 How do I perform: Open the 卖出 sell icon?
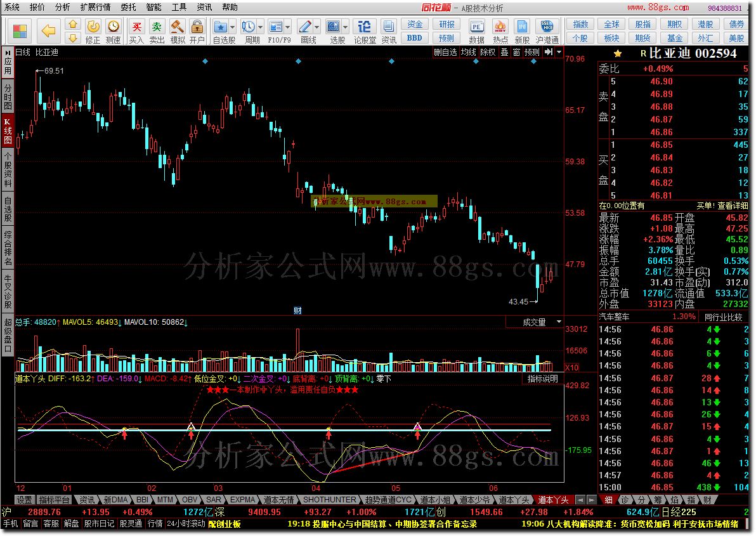(157, 27)
